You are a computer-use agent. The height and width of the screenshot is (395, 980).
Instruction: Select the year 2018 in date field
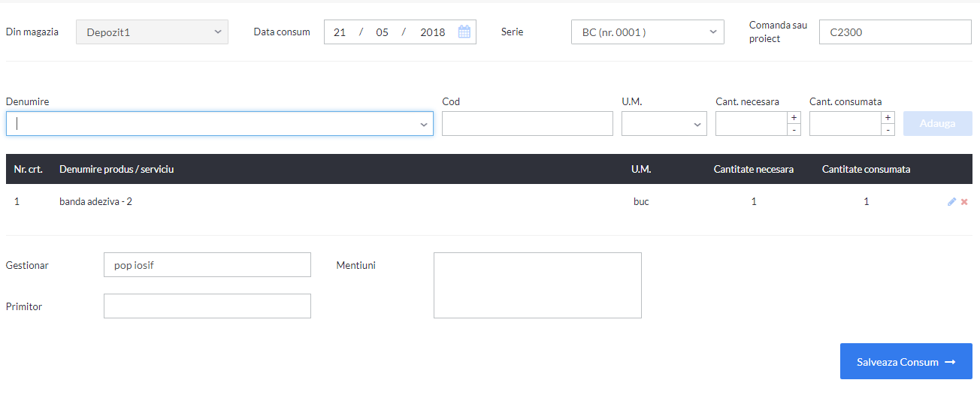(433, 32)
